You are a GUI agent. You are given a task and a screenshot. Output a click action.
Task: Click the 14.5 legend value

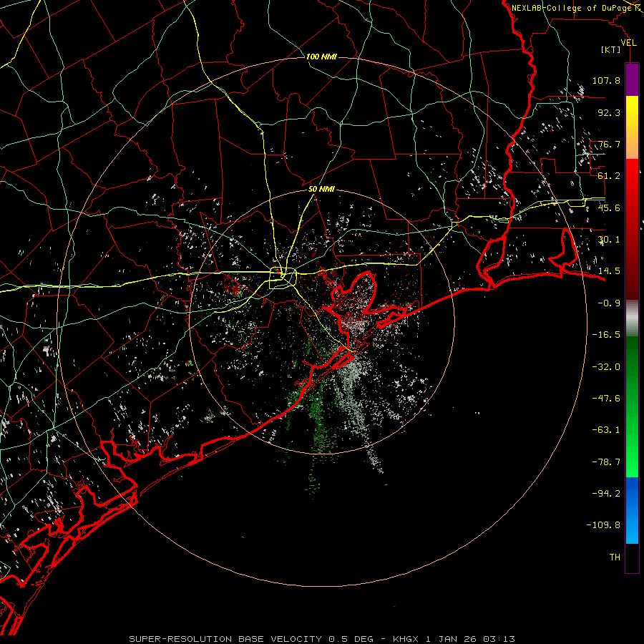coord(609,271)
